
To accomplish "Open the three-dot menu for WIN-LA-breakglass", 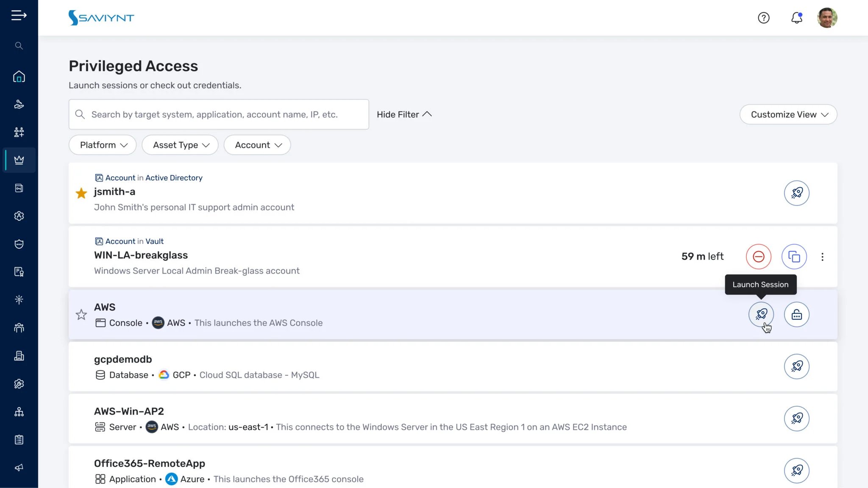I will coord(822,256).
